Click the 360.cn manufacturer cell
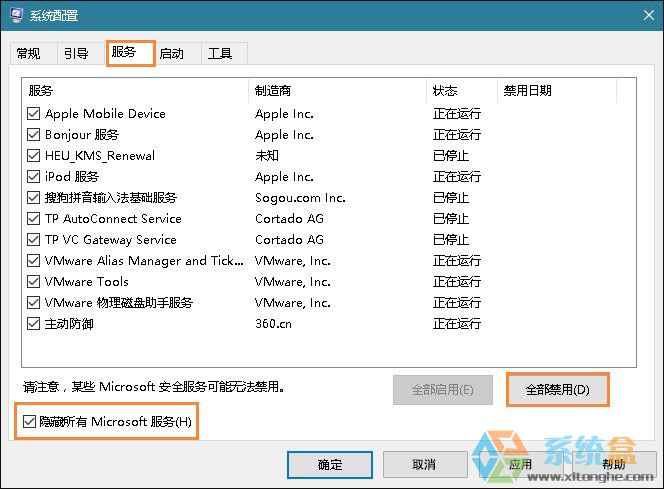Screen dimensions: 664x489 (x=273, y=324)
